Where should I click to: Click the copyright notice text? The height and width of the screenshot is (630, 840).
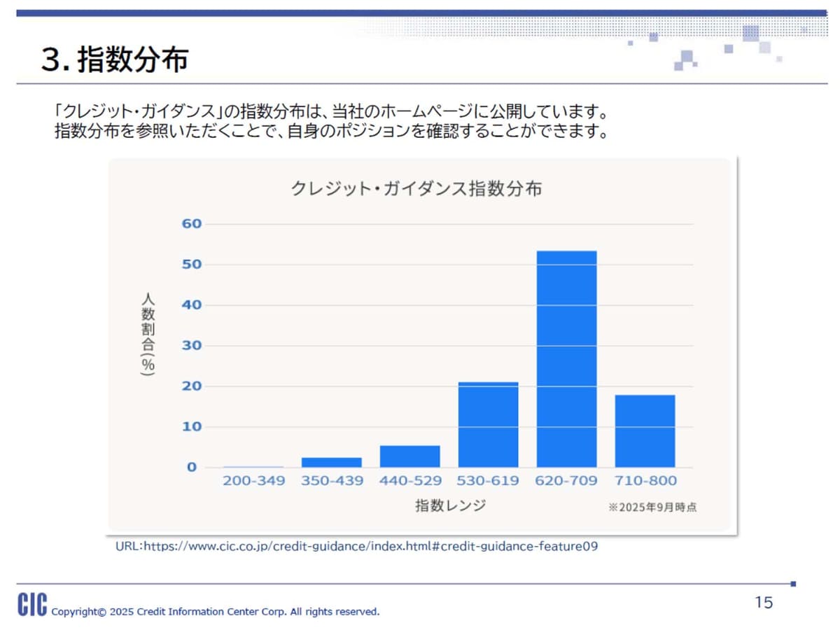(216, 612)
